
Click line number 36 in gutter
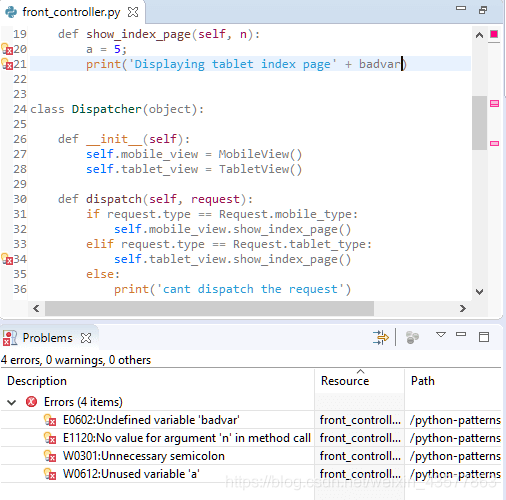(x=20, y=289)
